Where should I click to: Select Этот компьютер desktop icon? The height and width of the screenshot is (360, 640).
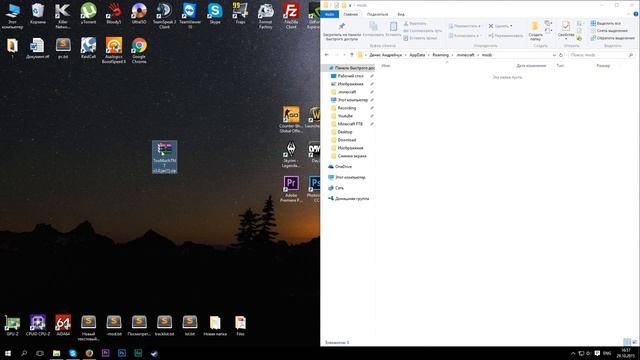tap(12, 16)
